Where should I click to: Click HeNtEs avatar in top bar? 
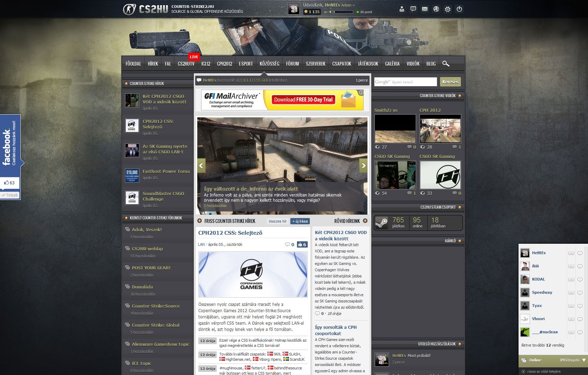coord(294,9)
